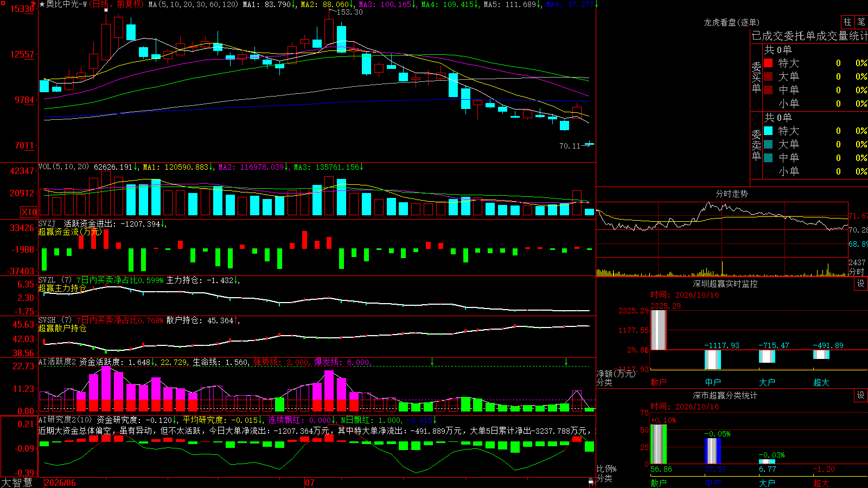Click the cyan 特大 sell order swatch
Screen dimensions: 868x488
(x=768, y=131)
